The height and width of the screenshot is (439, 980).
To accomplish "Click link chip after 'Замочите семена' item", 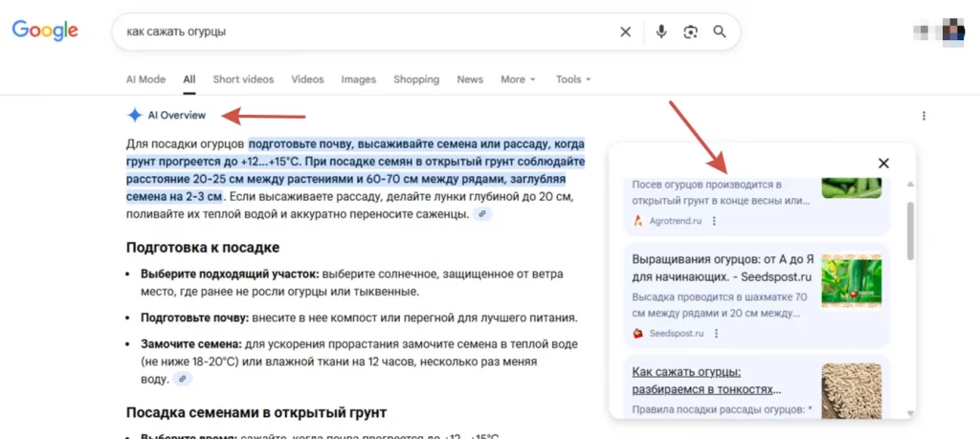I will (183, 379).
